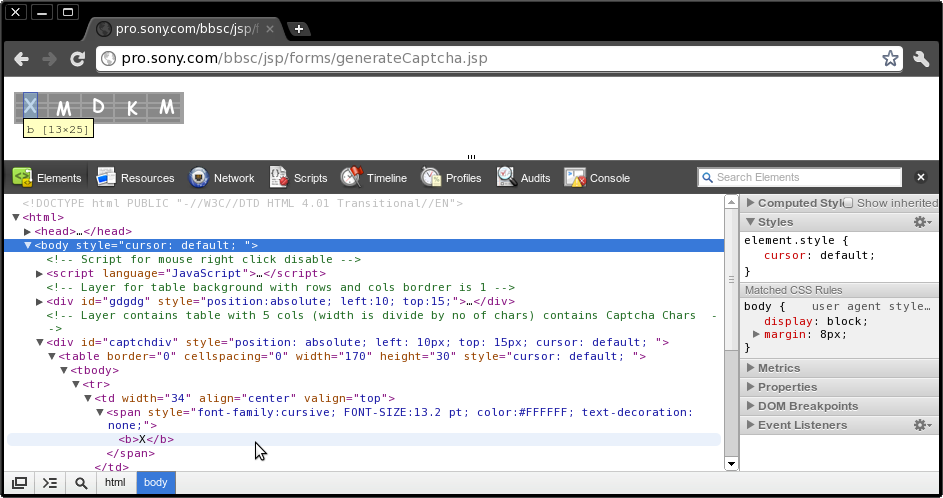Collapse the tr node
This screenshot has width=943, height=498.
76,384
